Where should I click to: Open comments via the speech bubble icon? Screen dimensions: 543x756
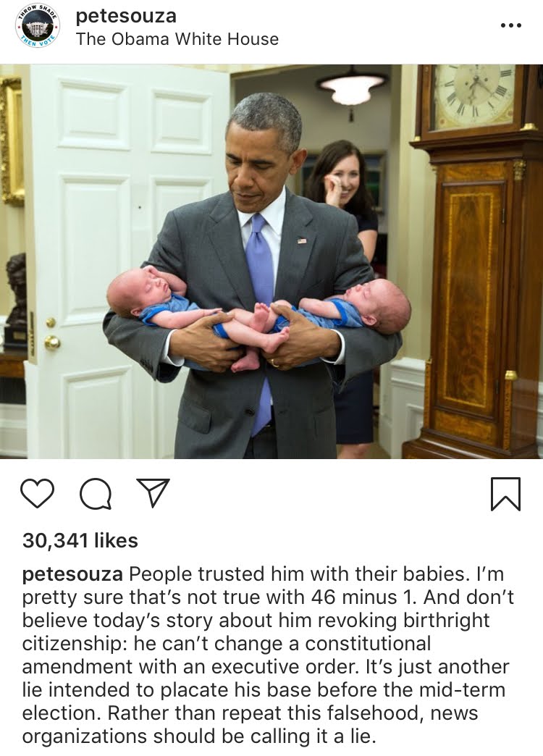(96, 494)
